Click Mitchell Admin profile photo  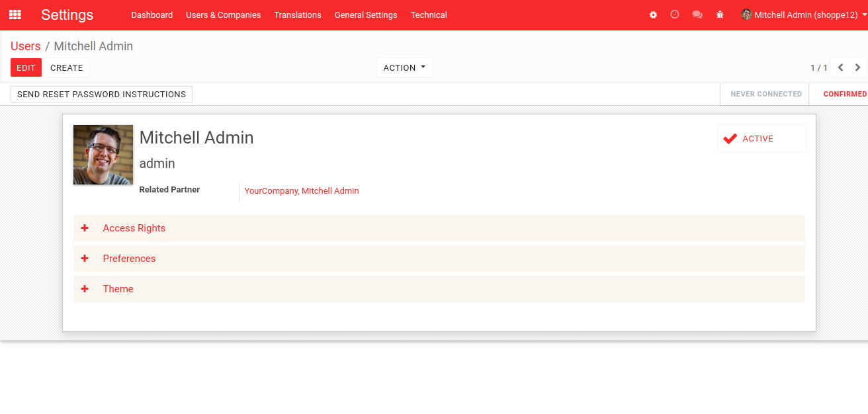[103, 155]
